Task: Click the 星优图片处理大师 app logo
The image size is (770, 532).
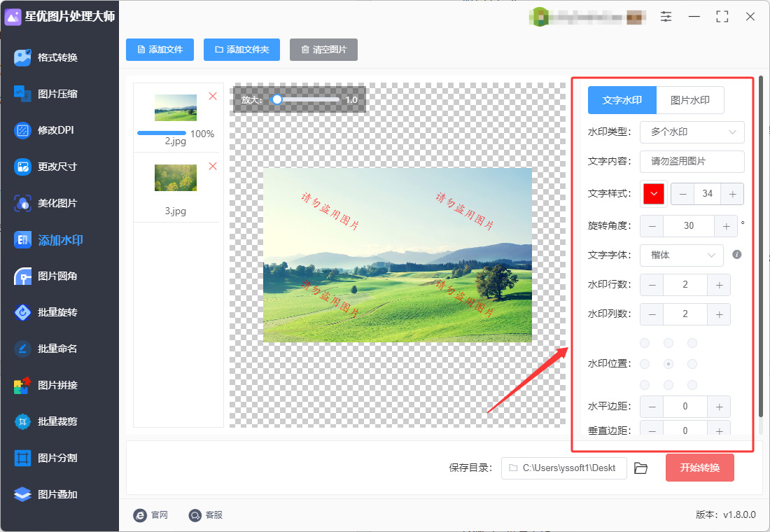Action: pos(13,17)
